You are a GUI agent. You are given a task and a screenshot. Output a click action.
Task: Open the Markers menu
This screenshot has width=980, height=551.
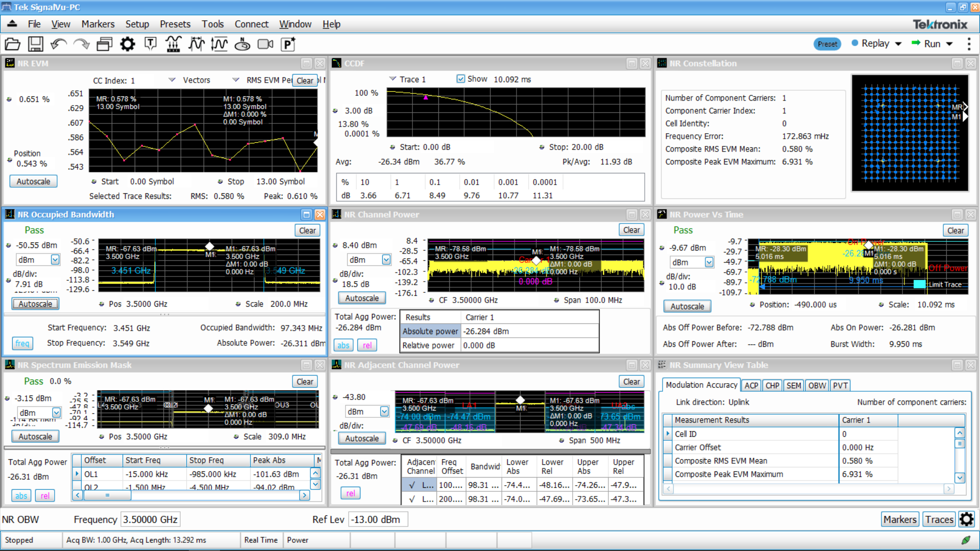[x=97, y=24]
